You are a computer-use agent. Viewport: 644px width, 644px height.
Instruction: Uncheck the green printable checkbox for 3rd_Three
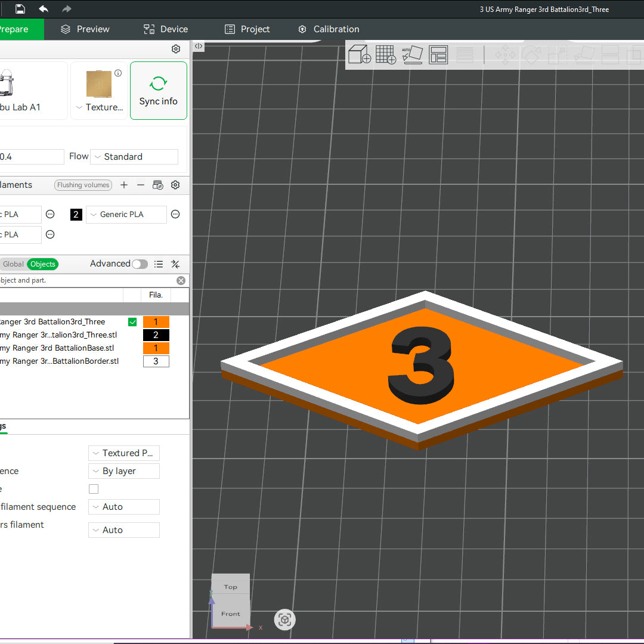132,322
